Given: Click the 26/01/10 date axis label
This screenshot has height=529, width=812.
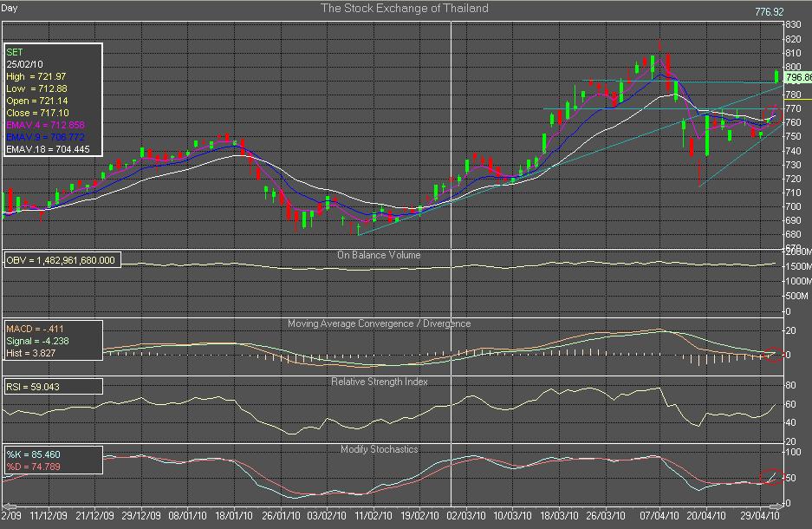Looking at the screenshot, I should (x=281, y=516).
